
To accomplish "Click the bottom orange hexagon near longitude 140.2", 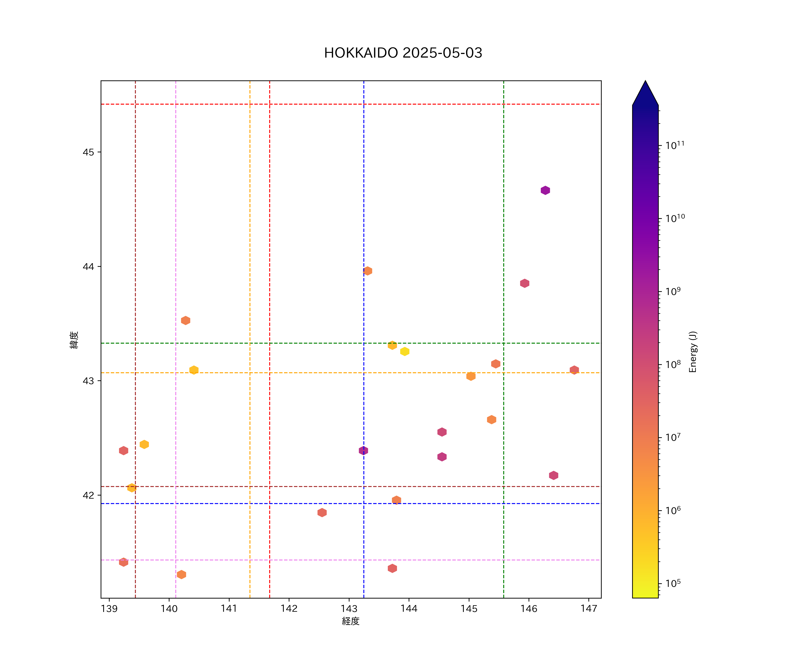I will (181, 575).
